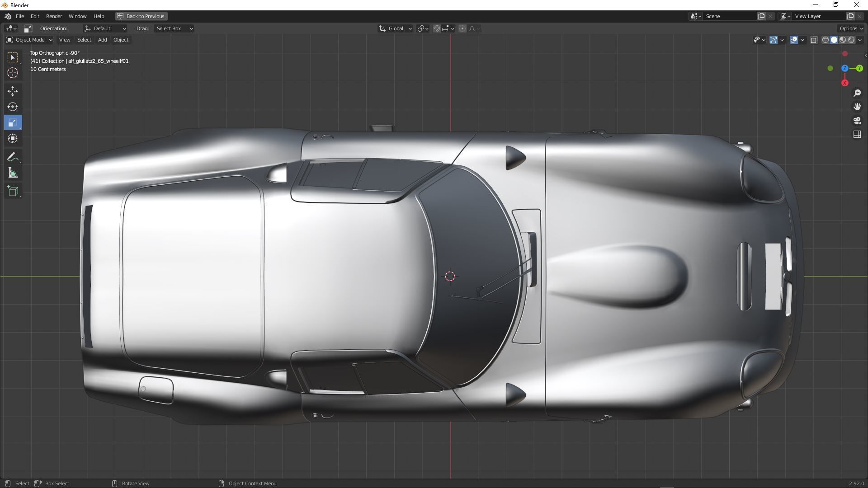Image resolution: width=868 pixels, height=488 pixels.
Task: Toggle proportional editing button
Action: click(462, 28)
